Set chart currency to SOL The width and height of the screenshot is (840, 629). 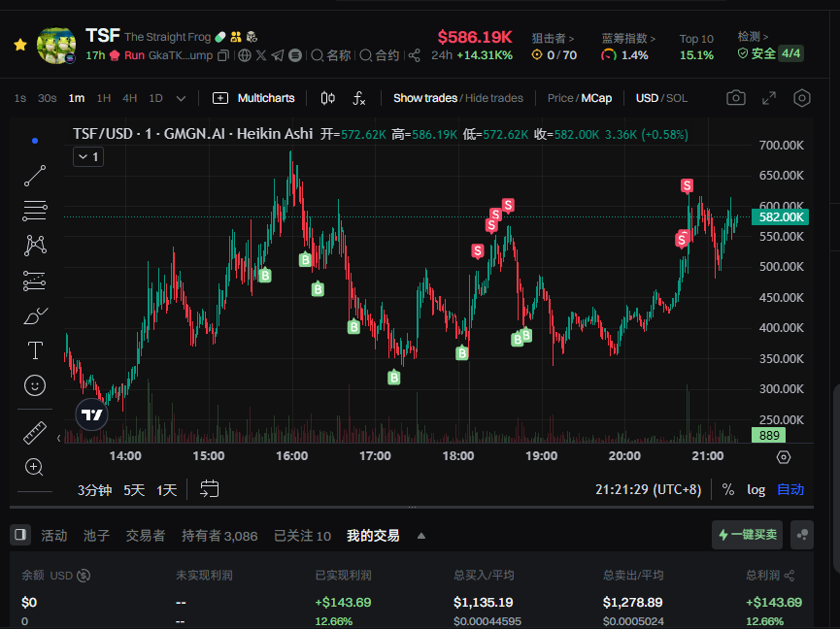677,98
